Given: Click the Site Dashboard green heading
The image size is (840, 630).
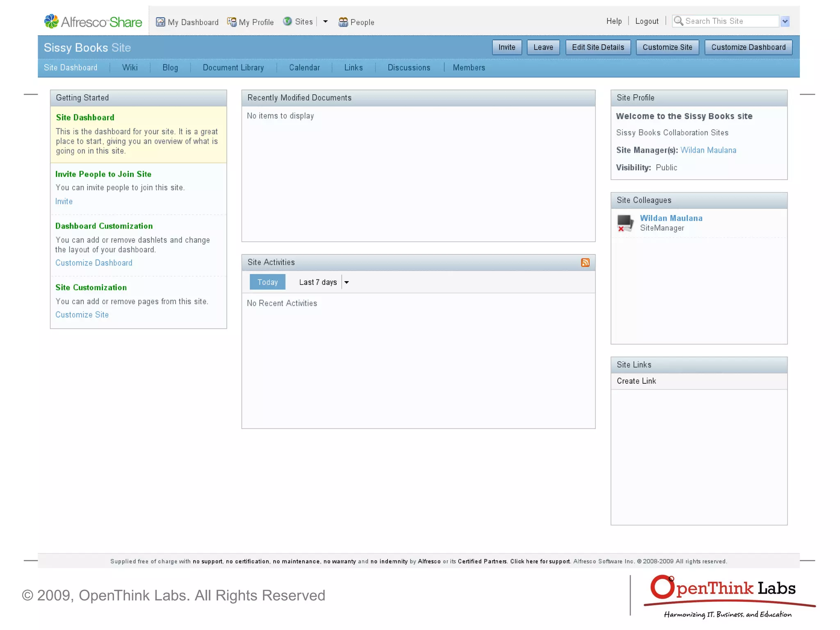Looking at the screenshot, I should point(85,118).
